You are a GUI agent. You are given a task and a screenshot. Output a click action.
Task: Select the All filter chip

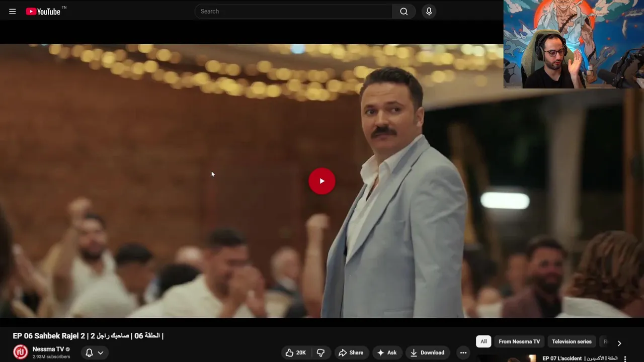[x=484, y=341]
